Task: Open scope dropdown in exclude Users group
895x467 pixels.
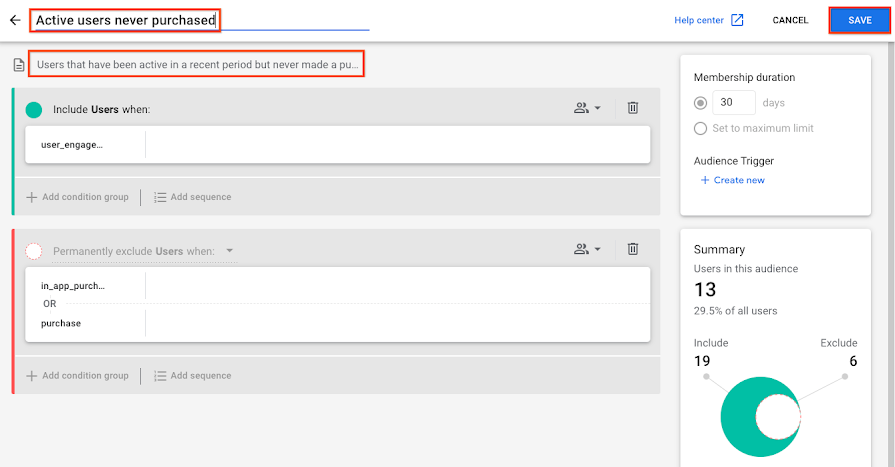Action: point(587,249)
